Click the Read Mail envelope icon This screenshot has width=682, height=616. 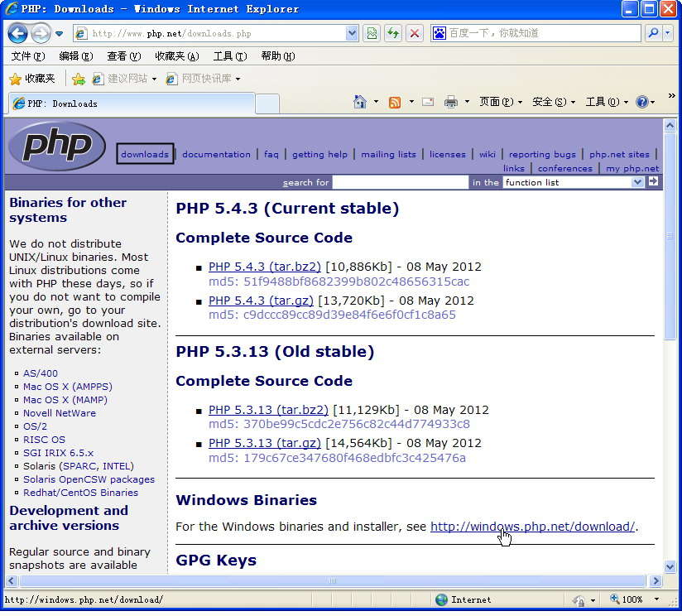click(x=429, y=102)
